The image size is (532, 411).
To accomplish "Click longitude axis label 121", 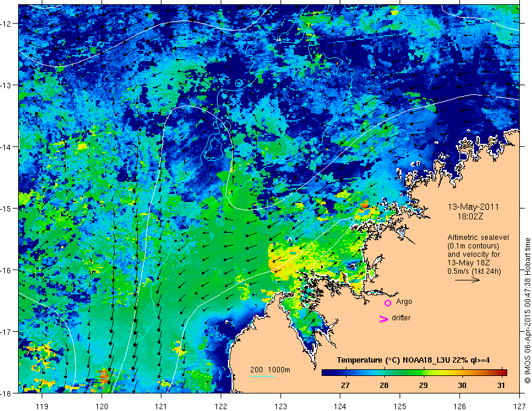I will tap(161, 406).
